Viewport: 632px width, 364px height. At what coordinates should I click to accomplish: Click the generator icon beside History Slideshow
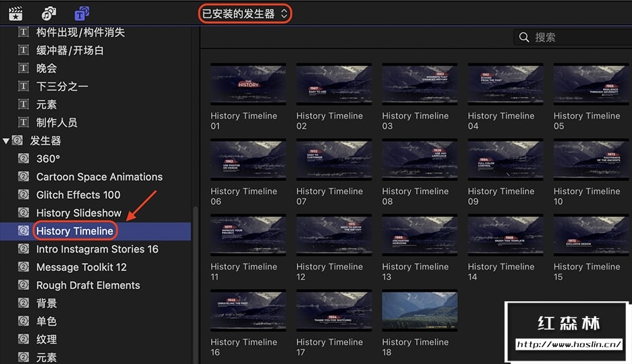pyautogui.click(x=24, y=212)
